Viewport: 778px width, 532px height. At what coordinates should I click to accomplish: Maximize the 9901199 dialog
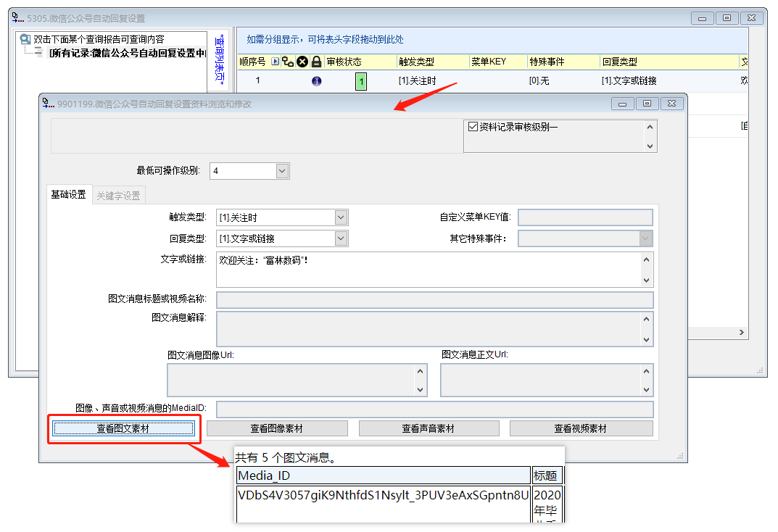[x=647, y=104]
